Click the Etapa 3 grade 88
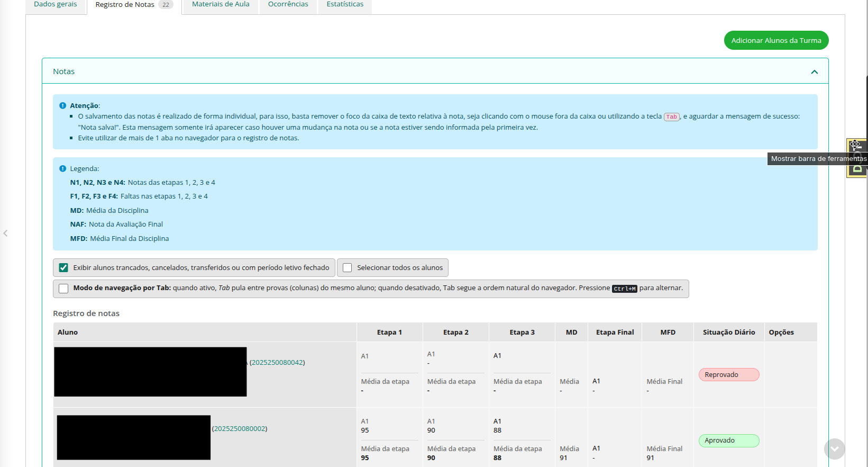 click(x=497, y=430)
